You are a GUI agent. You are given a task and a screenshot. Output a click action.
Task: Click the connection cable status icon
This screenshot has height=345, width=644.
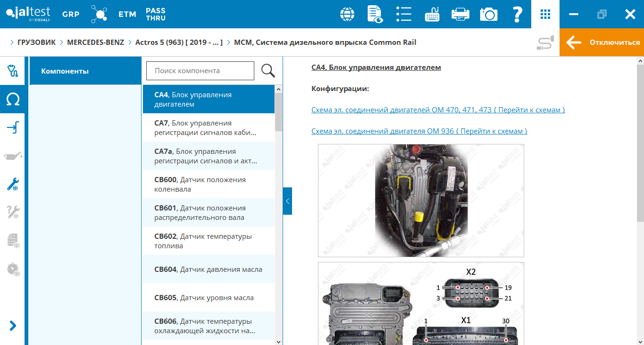pyautogui.click(x=545, y=42)
